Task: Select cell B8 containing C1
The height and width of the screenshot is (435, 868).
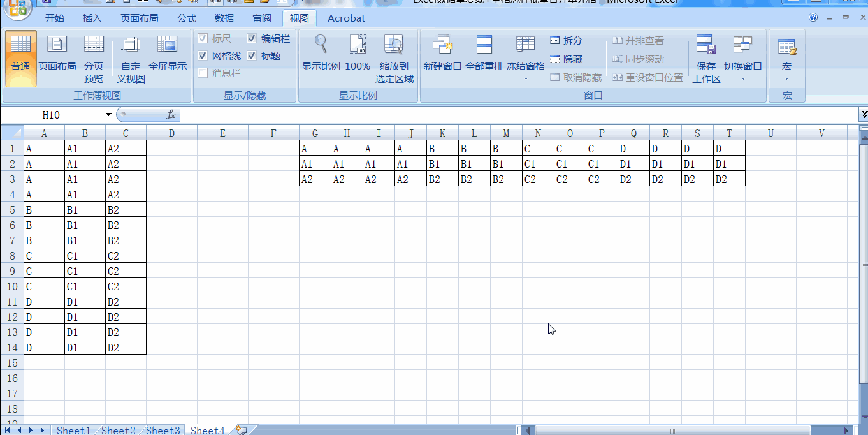Action: pos(85,255)
